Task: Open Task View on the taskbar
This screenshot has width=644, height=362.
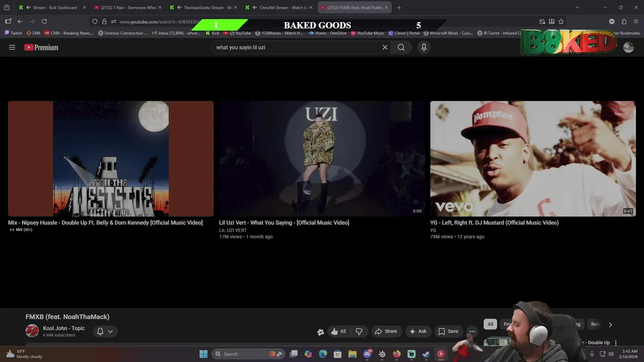Action: pos(294,354)
